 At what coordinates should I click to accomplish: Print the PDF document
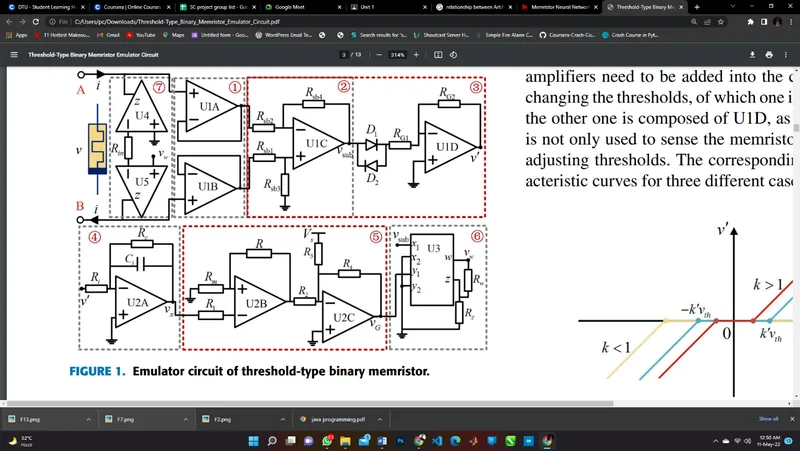tap(769, 55)
